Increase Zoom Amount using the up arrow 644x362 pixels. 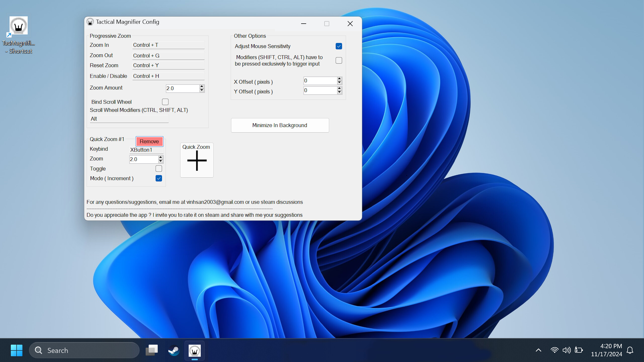(x=202, y=87)
